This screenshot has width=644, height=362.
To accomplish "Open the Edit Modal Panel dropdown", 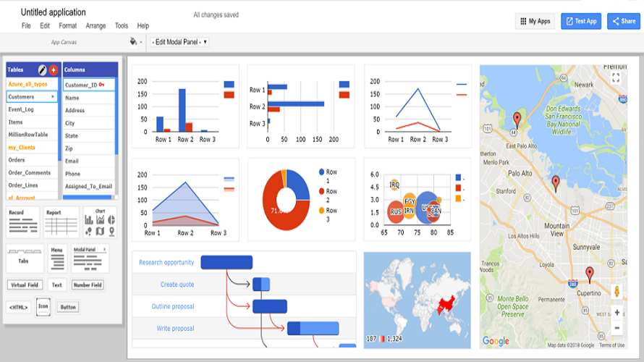I will pyautogui.click(x=179, y=42).
